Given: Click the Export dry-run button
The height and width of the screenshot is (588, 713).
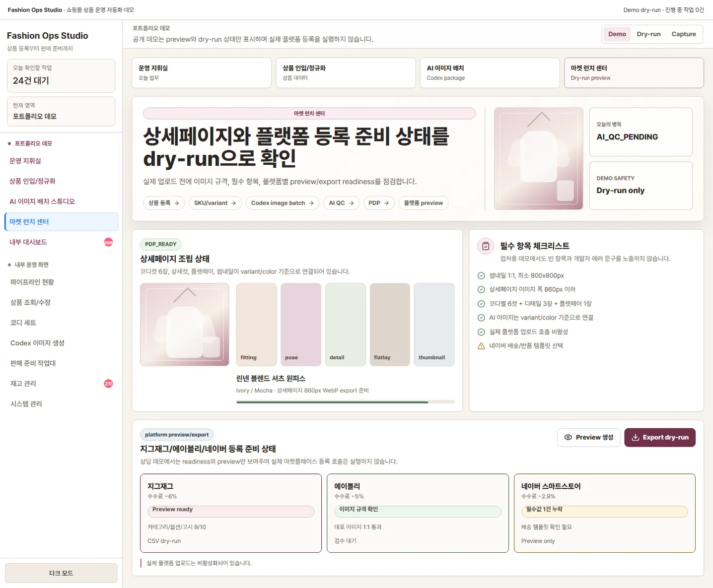Looking at the screenshot, I should [660, 437].
